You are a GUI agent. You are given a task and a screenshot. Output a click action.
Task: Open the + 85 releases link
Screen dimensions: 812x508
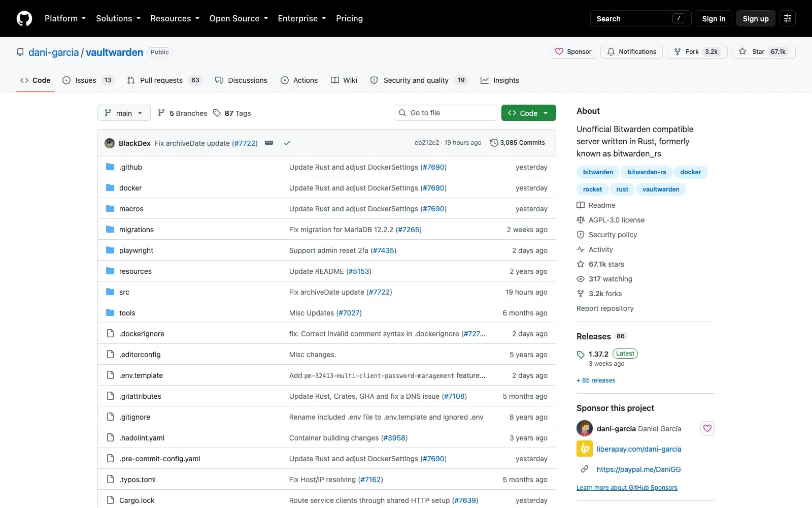point(596,380)
